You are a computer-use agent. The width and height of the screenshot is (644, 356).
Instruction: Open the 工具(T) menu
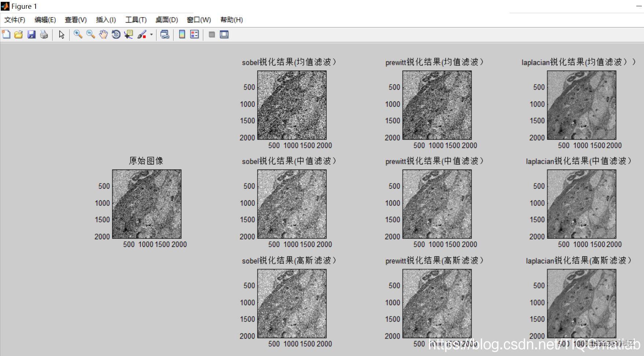pos(136,20)
